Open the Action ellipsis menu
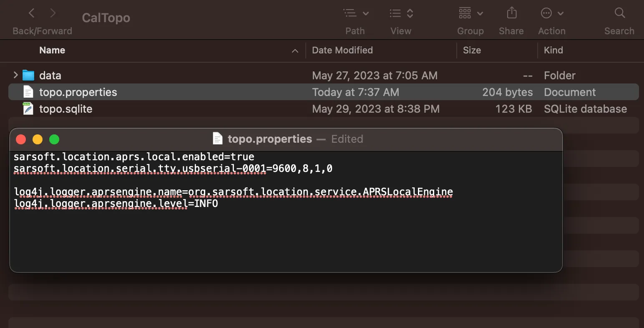 click(551, 13)
